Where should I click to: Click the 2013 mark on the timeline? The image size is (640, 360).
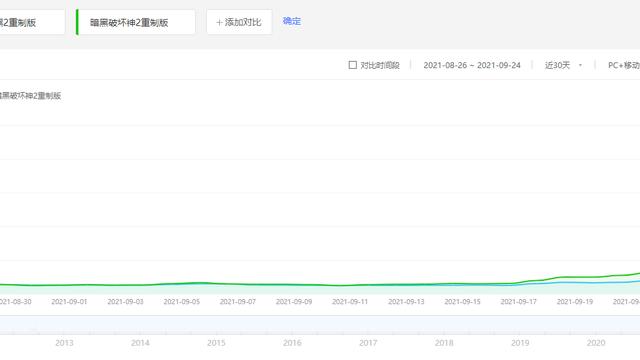tap(64, 343)
